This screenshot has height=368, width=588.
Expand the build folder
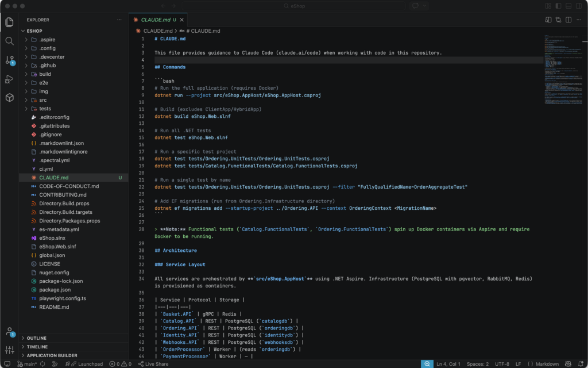coord(73,74)
